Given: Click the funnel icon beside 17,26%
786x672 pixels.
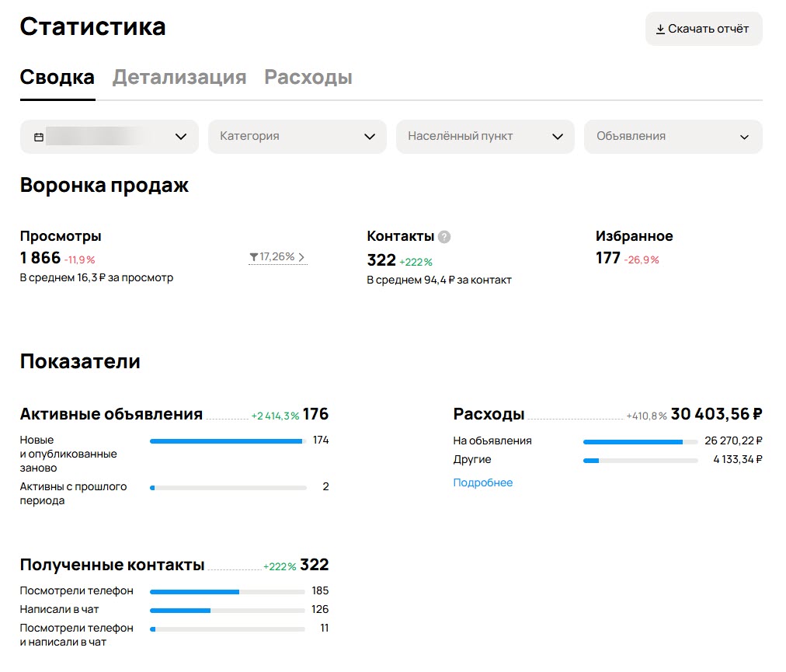Looking at the screenshot, I should tap(253, 258).
